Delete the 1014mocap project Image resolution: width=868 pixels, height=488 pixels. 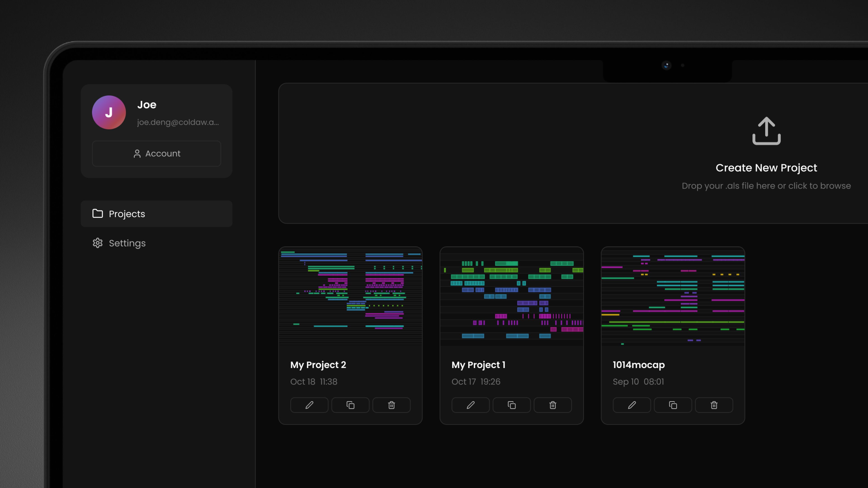point(714,405)
